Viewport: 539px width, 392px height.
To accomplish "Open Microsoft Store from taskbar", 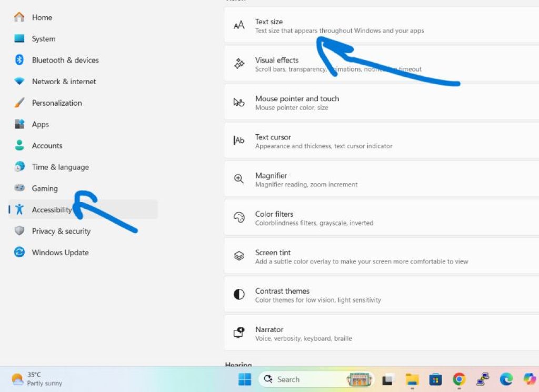I will [435, 379].
